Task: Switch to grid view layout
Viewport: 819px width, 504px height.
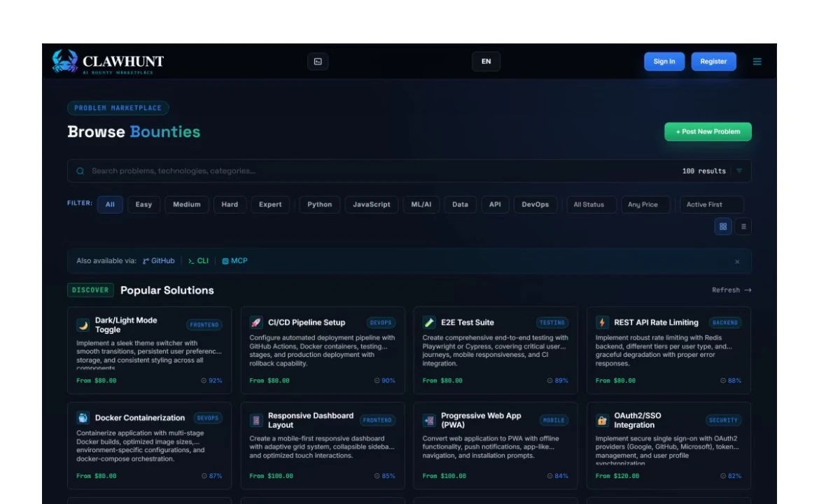Action: coord(723,226)
